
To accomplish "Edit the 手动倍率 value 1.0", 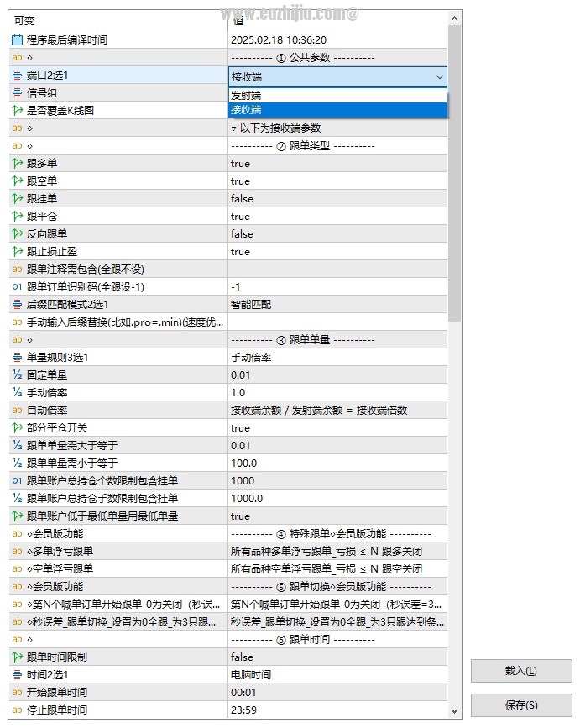I will click(337, 392).
